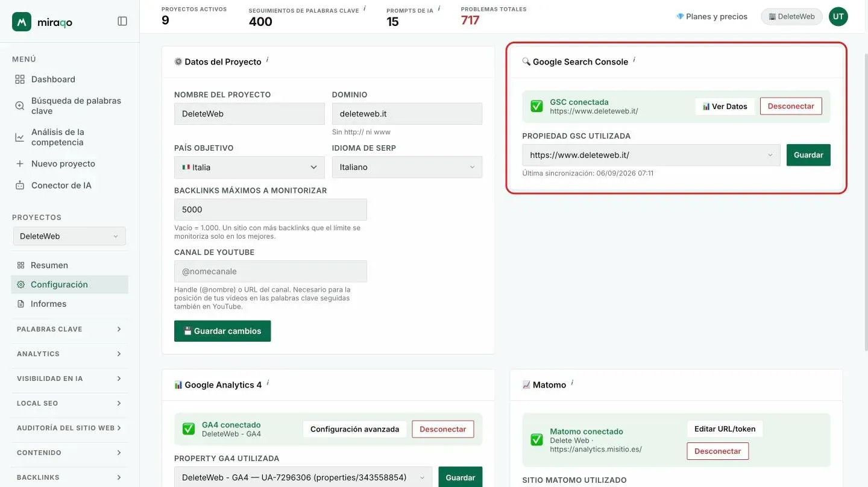Image resolution: width=868 pixels, height=487 pixels.
Task: Expand the Palabras Clave section
Action: (69, 329)
